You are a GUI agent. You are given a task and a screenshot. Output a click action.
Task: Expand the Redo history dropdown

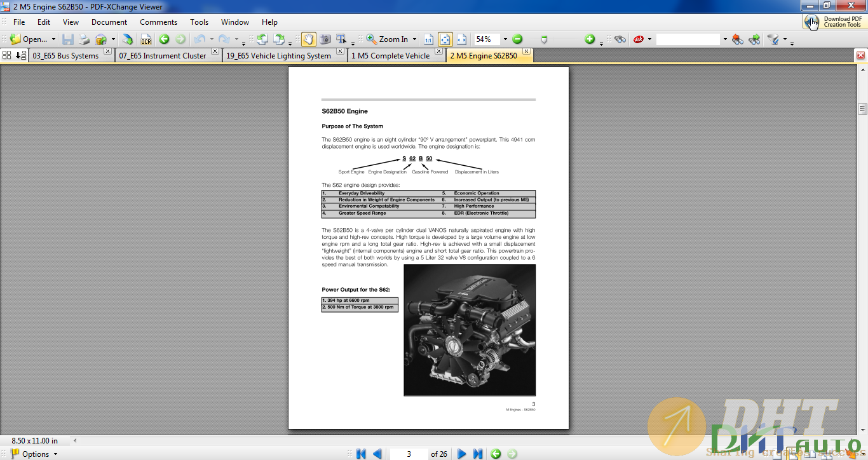pyautogui.click(x=236, y=39)
